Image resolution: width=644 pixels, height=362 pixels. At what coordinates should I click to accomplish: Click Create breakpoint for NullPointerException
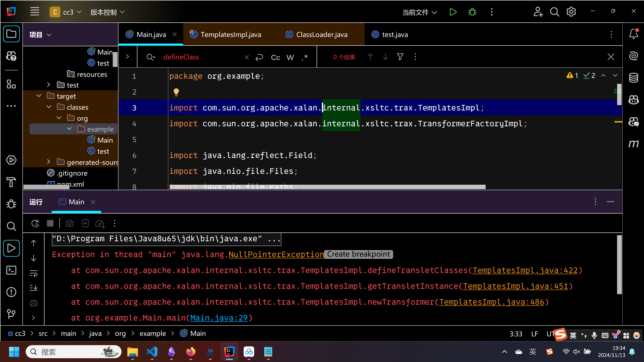pyautogui.click(x=358, y=254)
